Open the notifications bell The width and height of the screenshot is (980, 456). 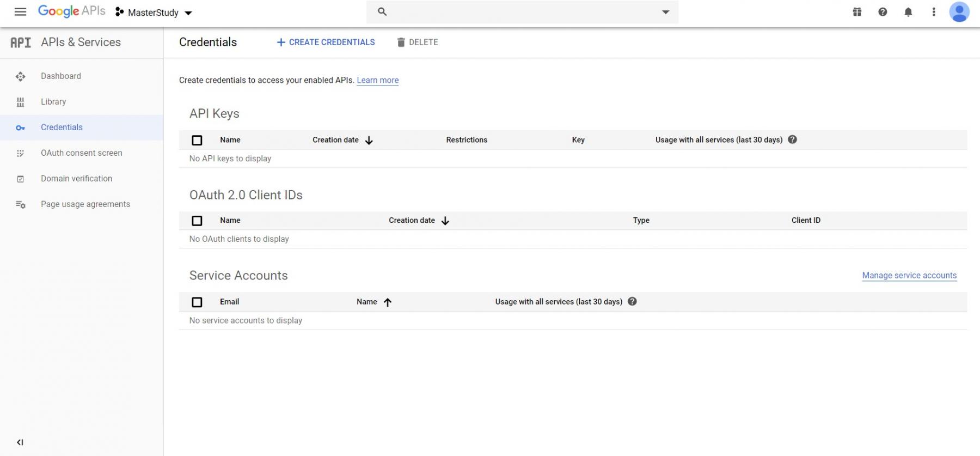(908, 12)
